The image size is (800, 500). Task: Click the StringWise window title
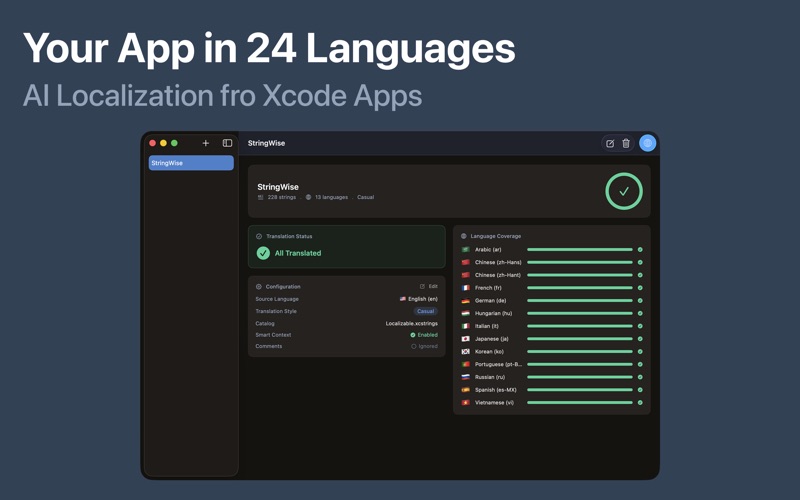click(266, 143)
